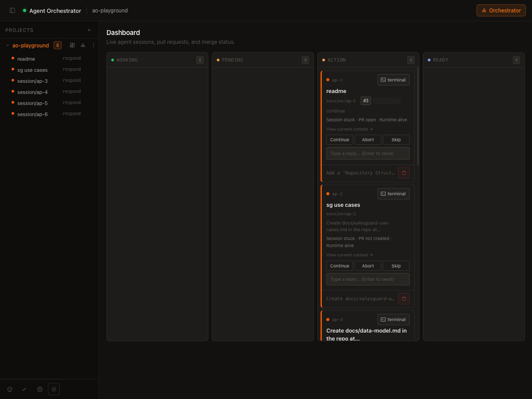Click the Add a 'Repository Struct… prompt text
Screen dimensions: 532x399
[x=360, y=173]
